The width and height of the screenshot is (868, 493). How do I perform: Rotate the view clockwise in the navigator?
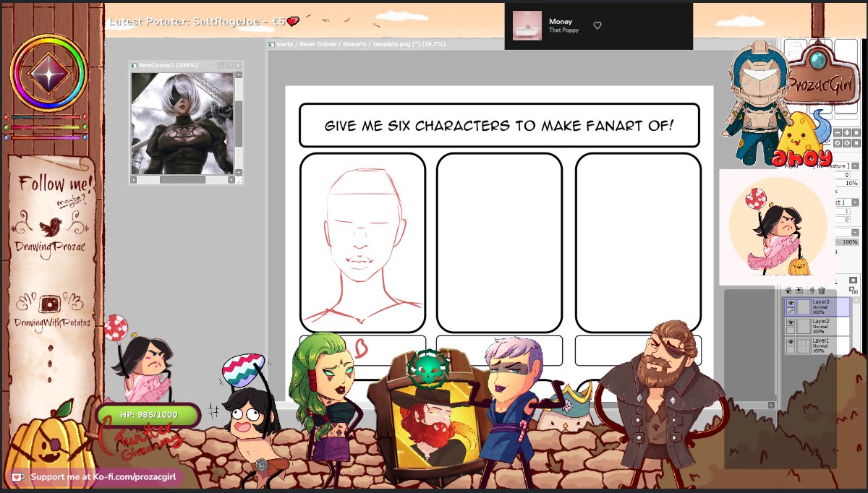(x=847, y=143)
